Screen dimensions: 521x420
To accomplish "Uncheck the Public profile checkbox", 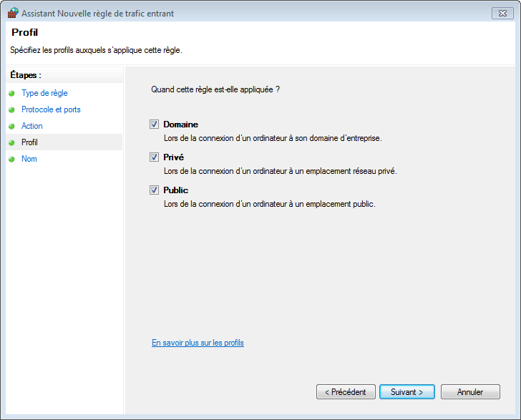I will [154, 190].
